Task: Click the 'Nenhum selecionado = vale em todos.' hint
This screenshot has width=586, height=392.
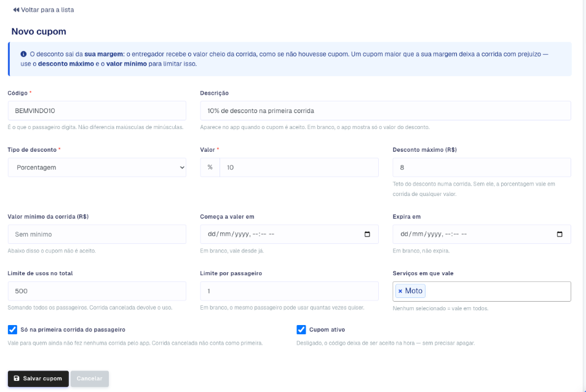Action: point(440,308)
